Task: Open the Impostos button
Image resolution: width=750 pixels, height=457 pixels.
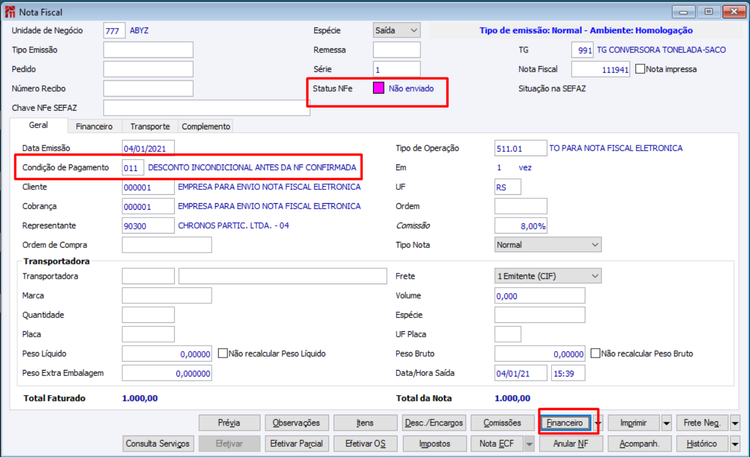Action: click(x=434, y=444)
